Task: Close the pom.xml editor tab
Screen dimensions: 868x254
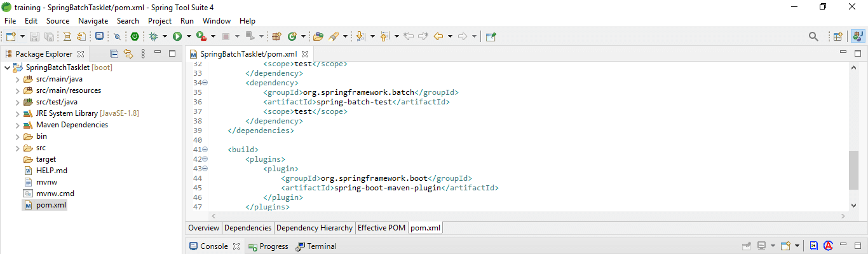Action: click(304, 55)
